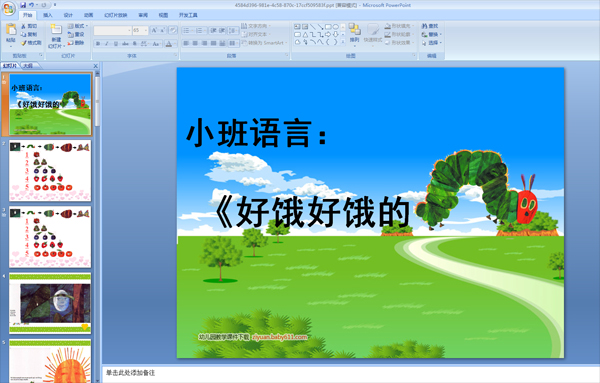Viewport: 600px width, 383px height.
Task: Open the font name dropdown box
Action: click(x=112, y=30)
